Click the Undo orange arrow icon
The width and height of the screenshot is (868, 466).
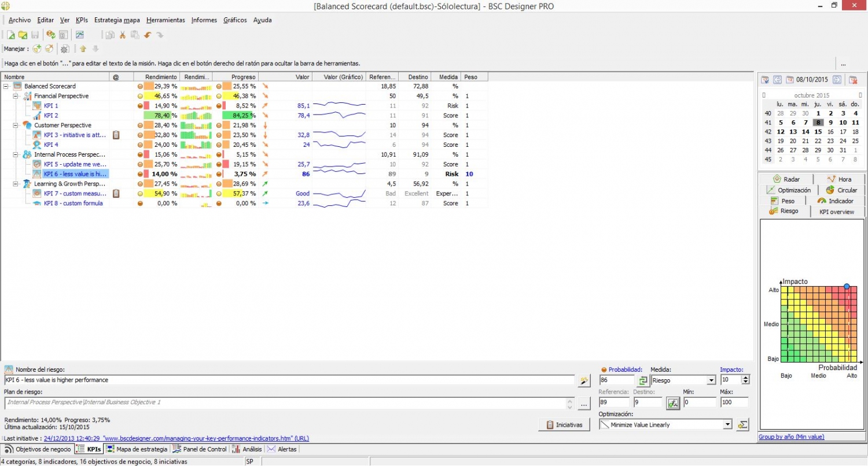(x=148, y=35)
